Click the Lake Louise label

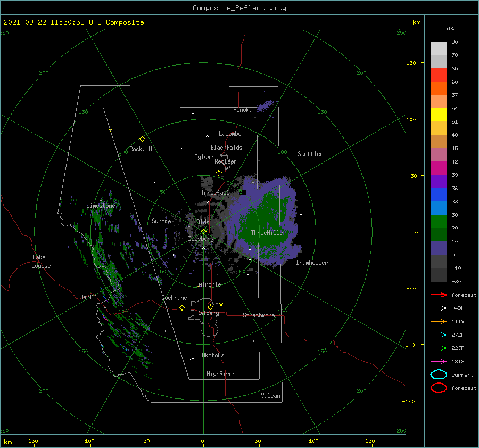click(x=41, y=262)
